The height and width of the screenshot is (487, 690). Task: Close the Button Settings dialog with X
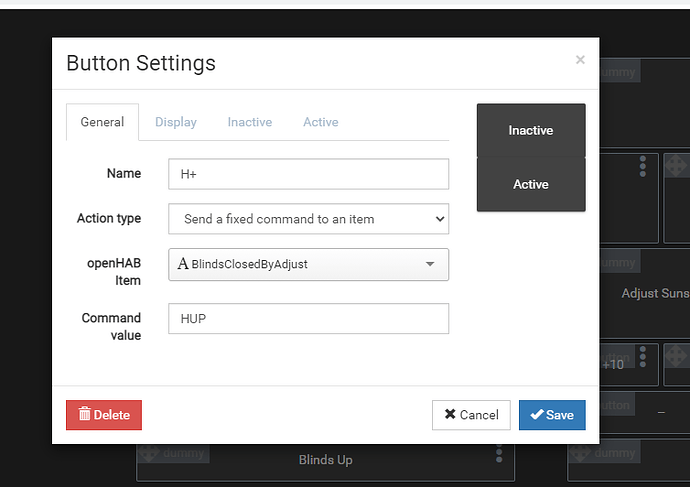point(580,60)
